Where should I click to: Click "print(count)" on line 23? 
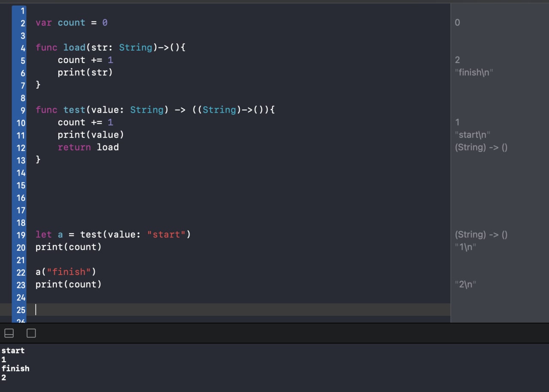[69, 284]
